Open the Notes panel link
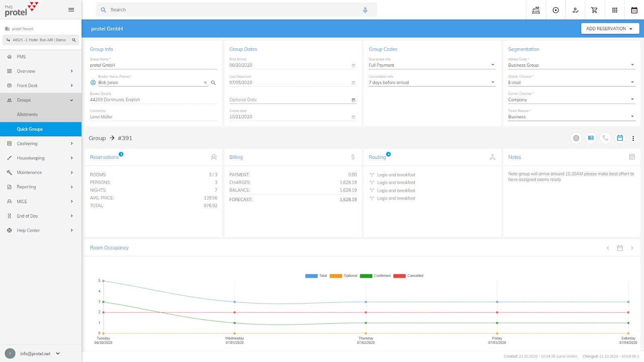 click(x=514, y=157)
